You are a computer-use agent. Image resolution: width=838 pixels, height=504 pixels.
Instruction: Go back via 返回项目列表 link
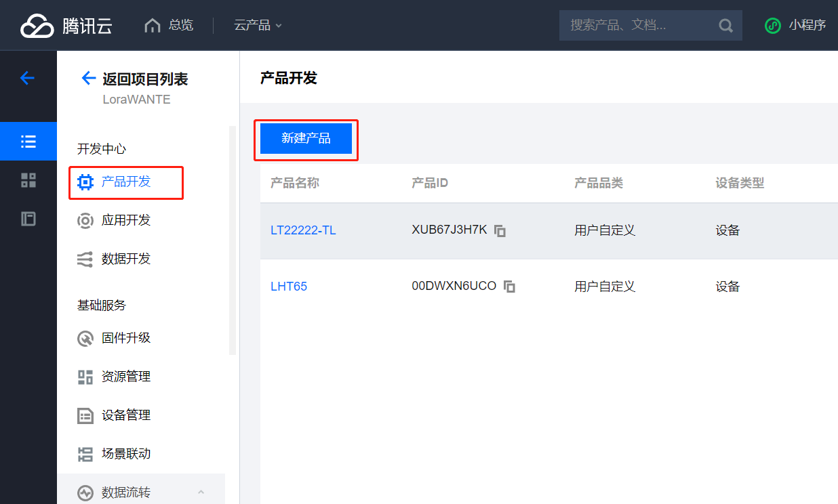(145, 79)
